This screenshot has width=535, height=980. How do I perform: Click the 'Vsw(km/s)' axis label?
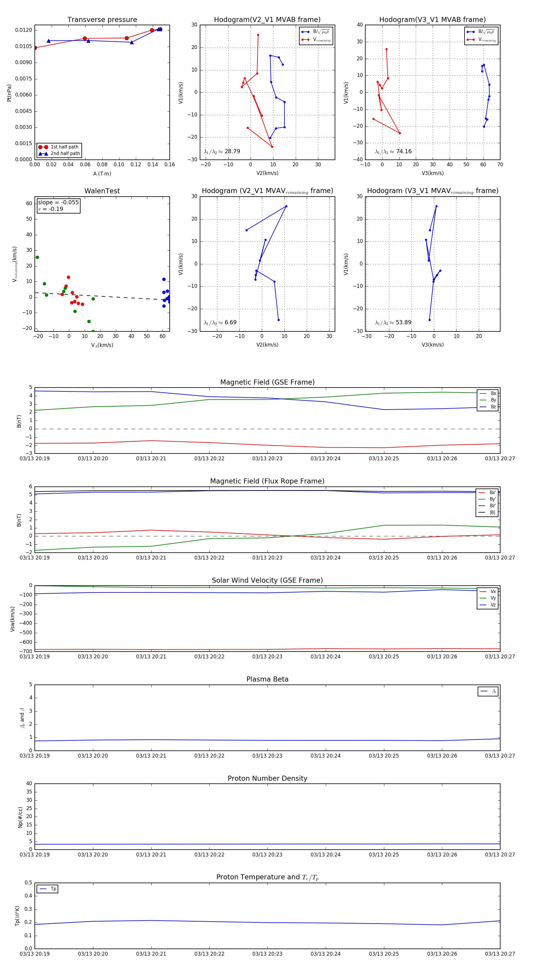pyautogui.click(x=12, y=619)
